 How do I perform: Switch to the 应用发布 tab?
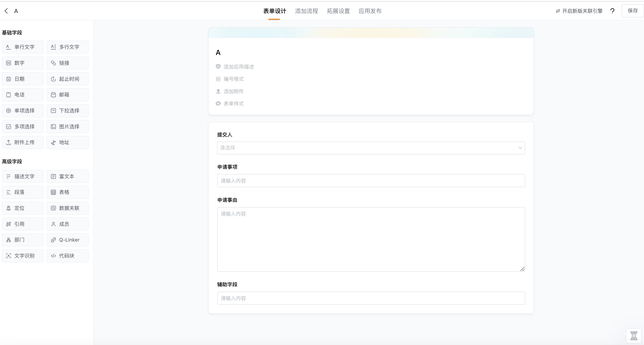pos(370,11)
